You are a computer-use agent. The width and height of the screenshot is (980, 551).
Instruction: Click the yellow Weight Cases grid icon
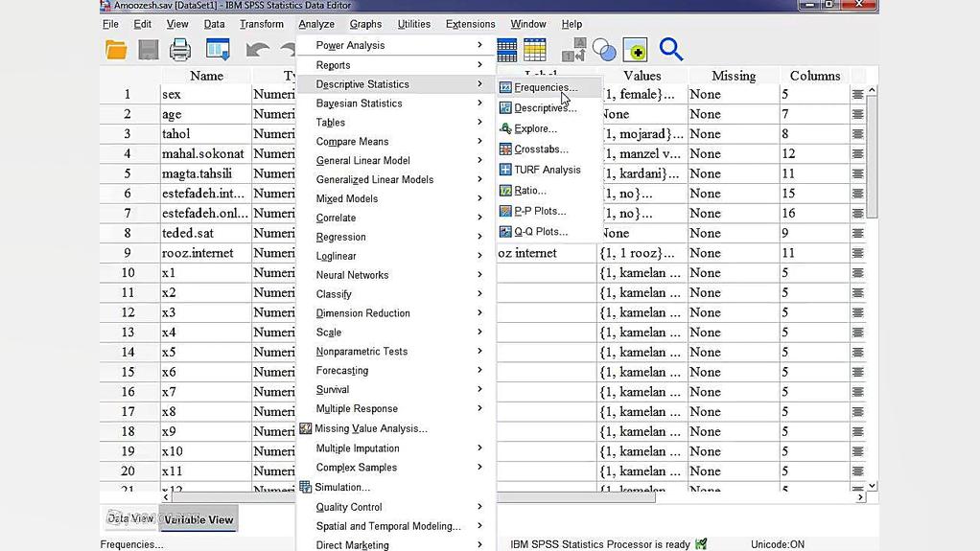point(535,50)
